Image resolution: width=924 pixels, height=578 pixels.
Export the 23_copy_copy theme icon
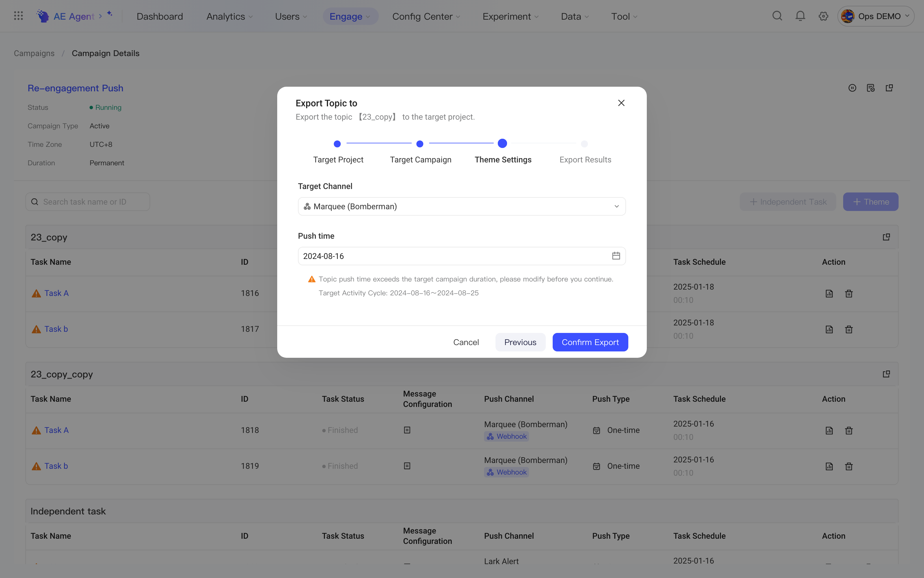[x=886, y=374]
